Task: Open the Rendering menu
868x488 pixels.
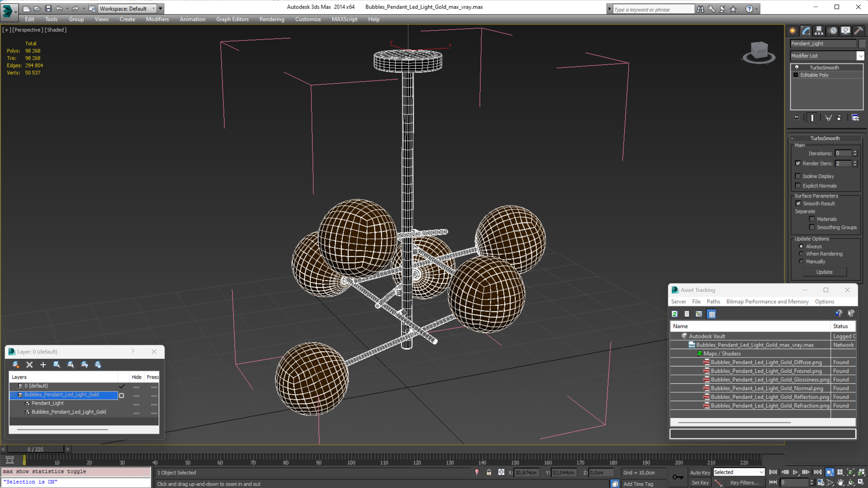Action: 272,19
